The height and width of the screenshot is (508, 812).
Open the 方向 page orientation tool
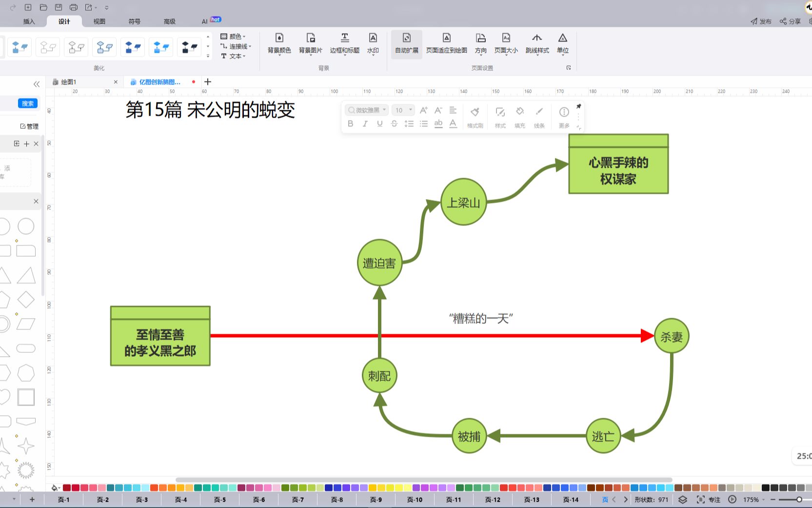(481, 44)
